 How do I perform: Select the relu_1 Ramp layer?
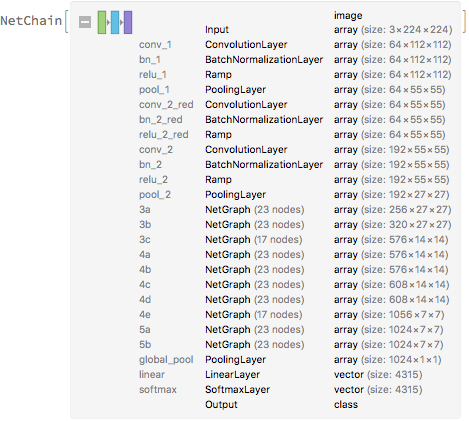pos(295,75)
